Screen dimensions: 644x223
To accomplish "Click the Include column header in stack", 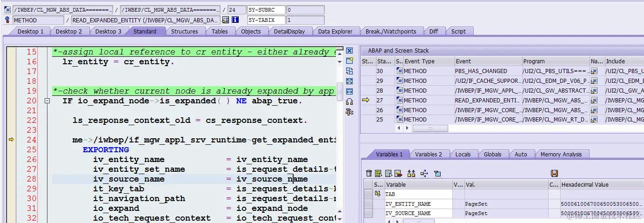I will (x=624, y=61).
